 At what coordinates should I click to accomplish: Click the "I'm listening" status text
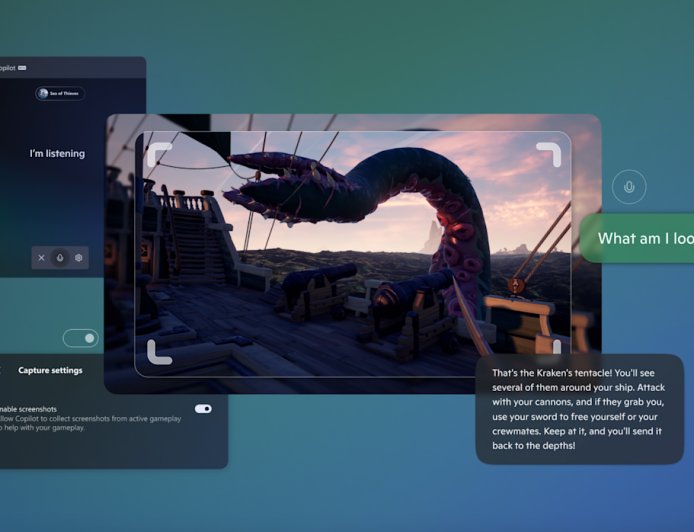click(x=57, y=154)
